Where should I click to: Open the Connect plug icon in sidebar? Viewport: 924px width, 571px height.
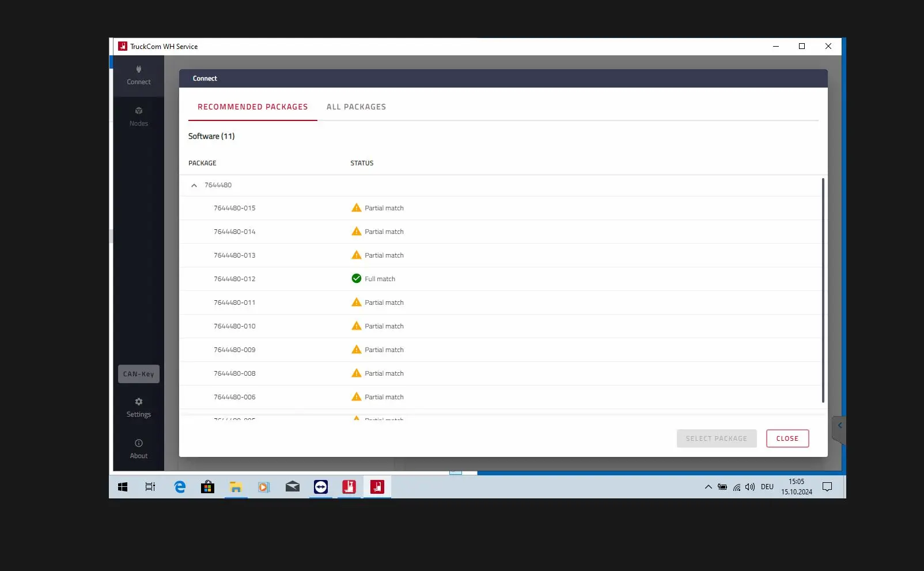(x=139, y=69)
